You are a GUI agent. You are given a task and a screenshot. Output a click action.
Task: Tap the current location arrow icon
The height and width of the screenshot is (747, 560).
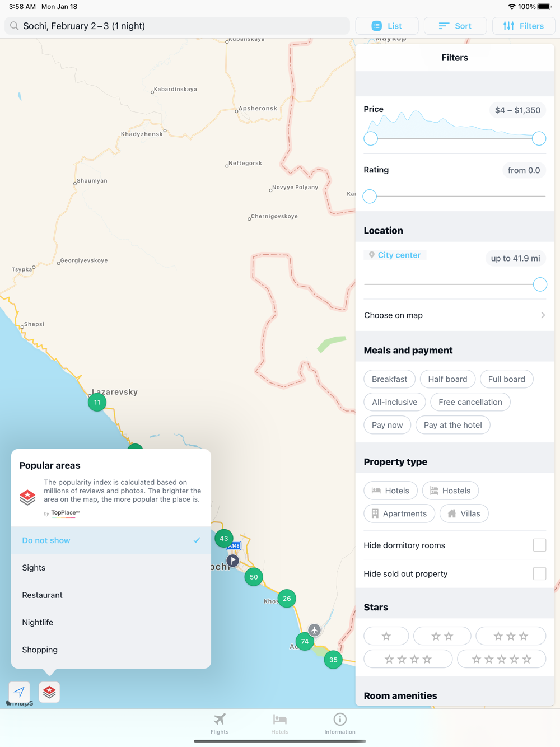point(20,692)
